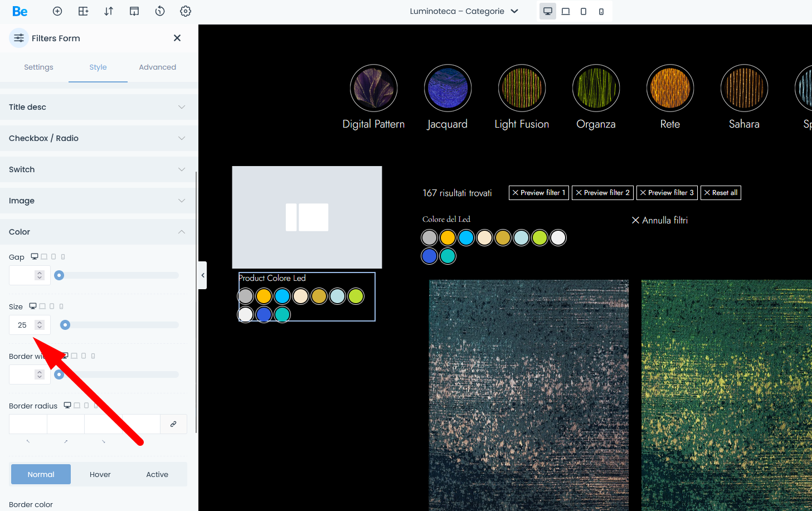Select the Active state
Image resolution: width=812 pixels, height=511 pixels.
click(157, 474)
